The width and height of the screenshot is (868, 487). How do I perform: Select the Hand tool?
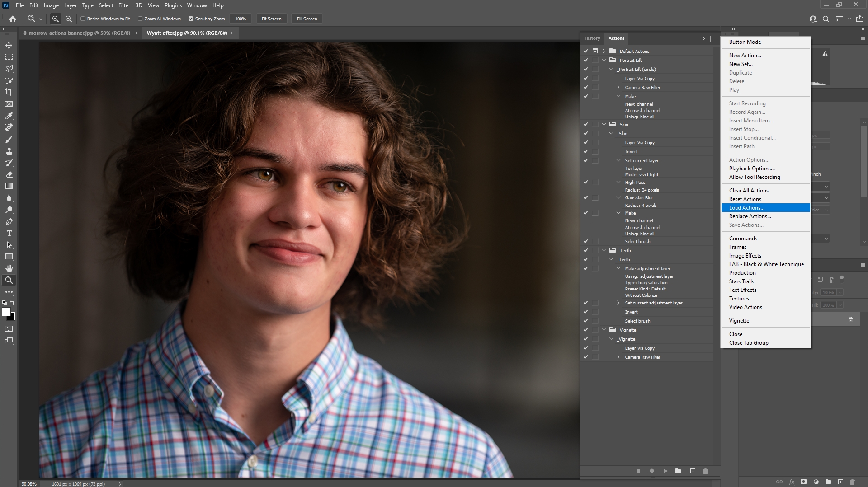[9, 268]
